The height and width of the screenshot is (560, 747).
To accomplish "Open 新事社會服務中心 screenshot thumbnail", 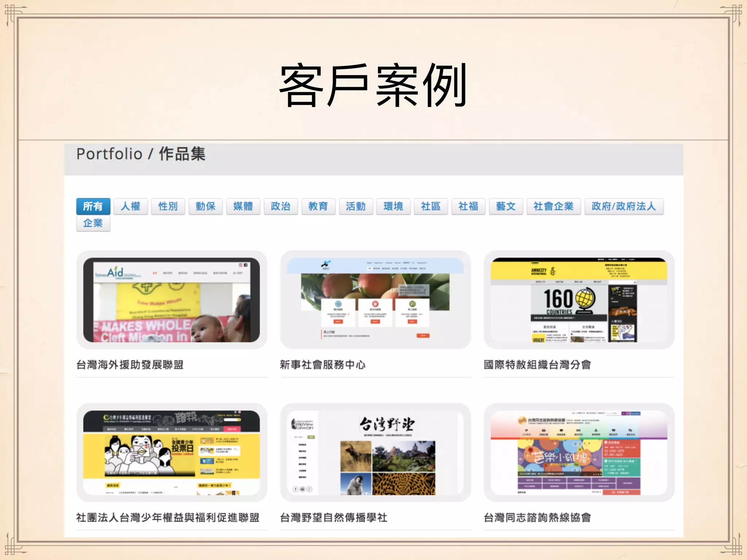I will tap(375, 300).
